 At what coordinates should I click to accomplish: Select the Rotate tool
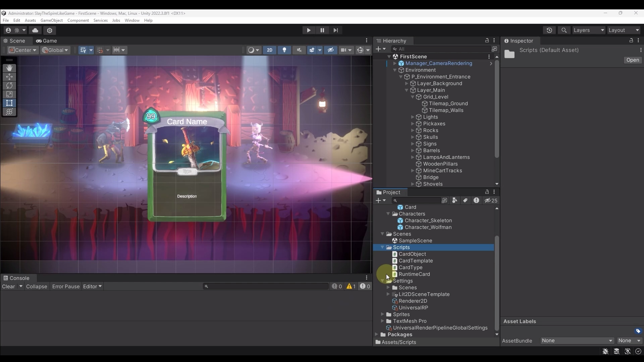coord(9,85)
